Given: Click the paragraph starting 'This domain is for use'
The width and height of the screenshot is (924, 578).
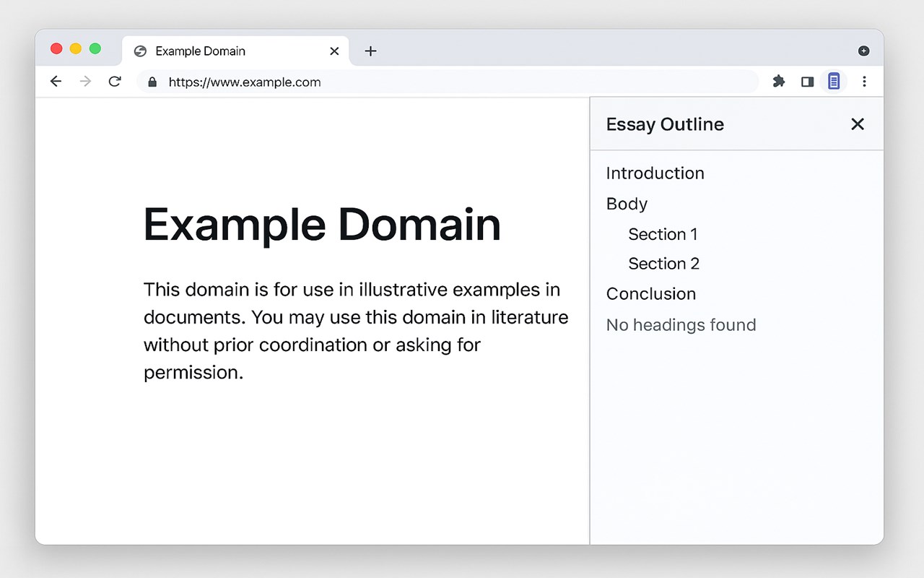Looking at the screenshot, I should 356,331.
